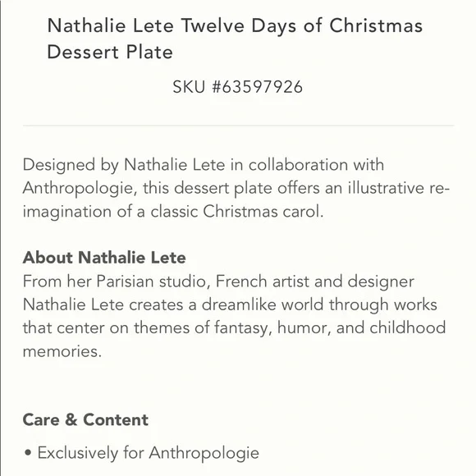The width and height of the screenshot is (476, 476).
Task: Expand the "Care & Content" section heading
Action: (x=85, y=420)
